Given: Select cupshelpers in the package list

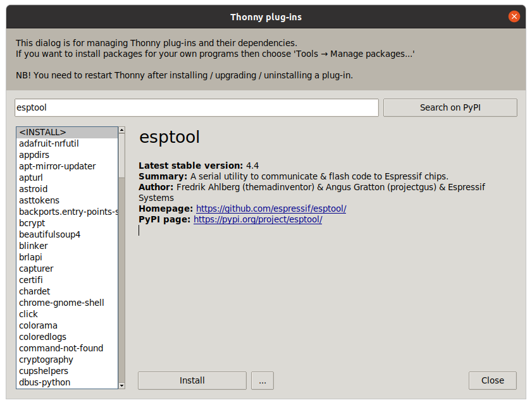Looking at the screenshot, I should coord(67,371).
